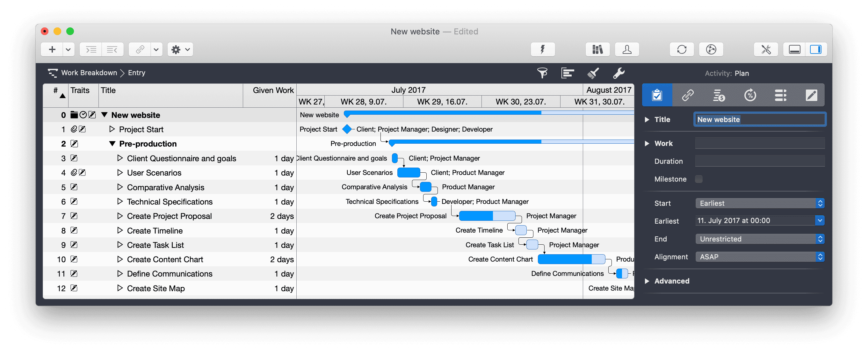Click the lightning bolt toolbar icon

click(542, 50)
